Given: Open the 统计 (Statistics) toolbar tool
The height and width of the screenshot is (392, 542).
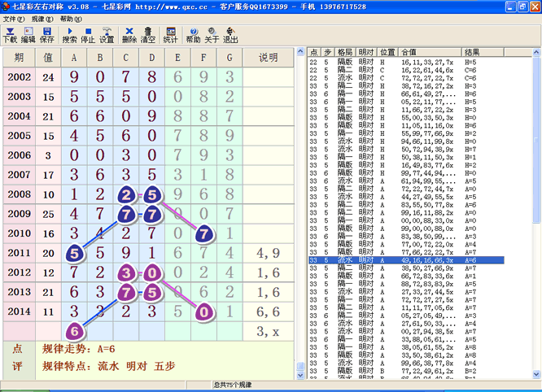Looking at the screenshot, I should click(170, 35).
